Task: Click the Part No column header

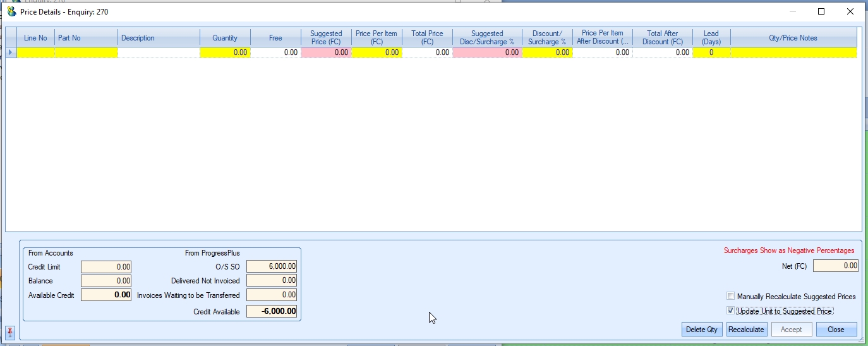Action: click(x=86, y=38)
